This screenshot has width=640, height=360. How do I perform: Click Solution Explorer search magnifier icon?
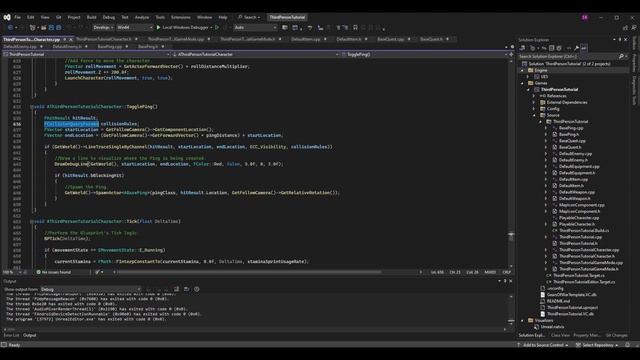(x=621, y=56)
